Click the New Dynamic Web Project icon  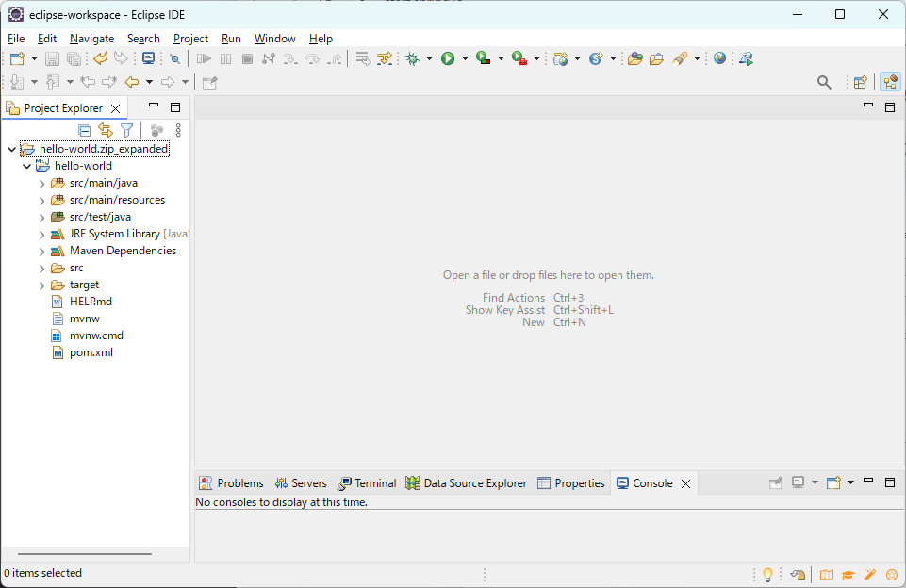pyautogui.click(x=560, y=58)
